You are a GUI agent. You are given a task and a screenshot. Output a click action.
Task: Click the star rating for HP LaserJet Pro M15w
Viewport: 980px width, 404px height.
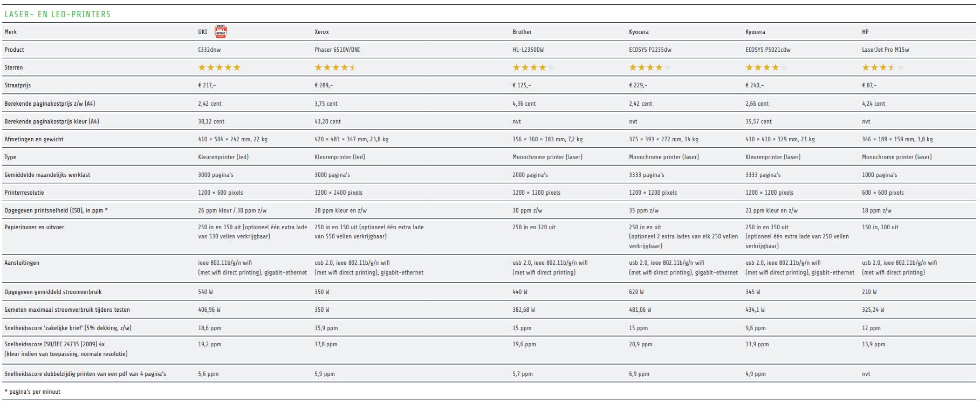coord(883,67)
